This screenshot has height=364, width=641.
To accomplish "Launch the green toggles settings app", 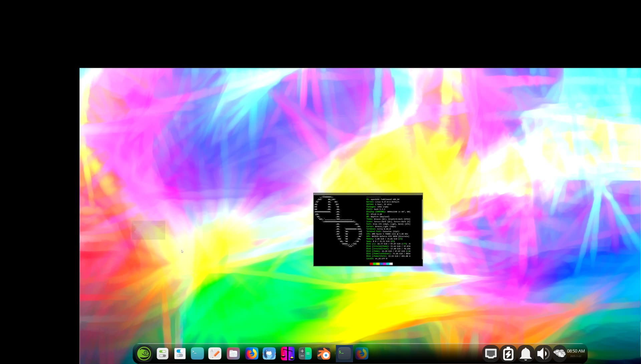I will [x=163, y=353].
